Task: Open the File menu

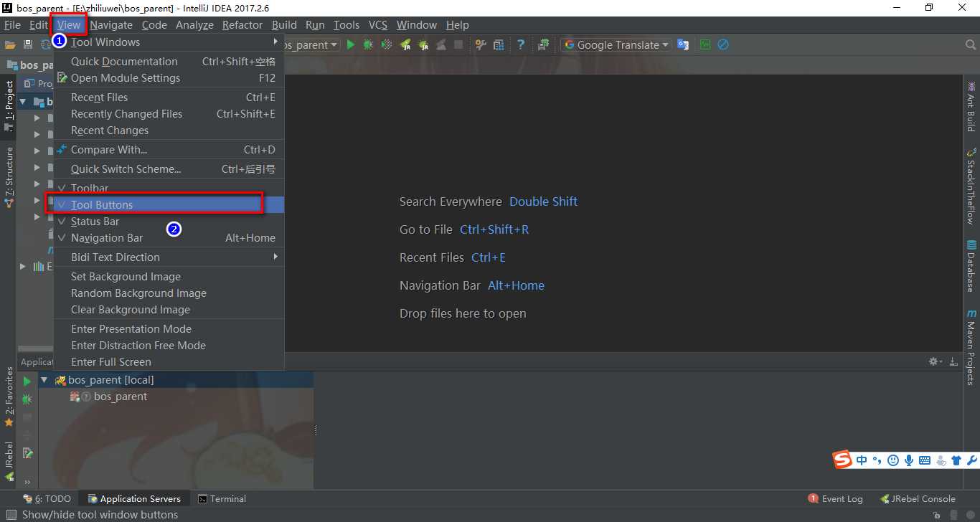Action: [12, 25]
